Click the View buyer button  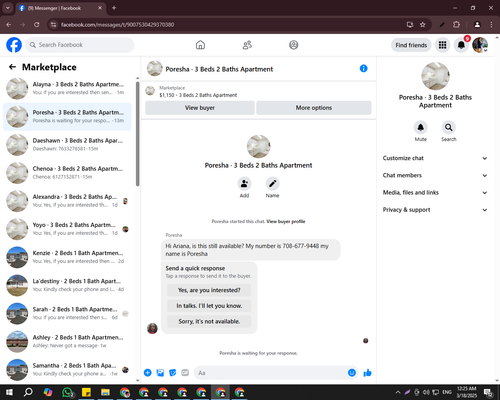tap(200, 108)
